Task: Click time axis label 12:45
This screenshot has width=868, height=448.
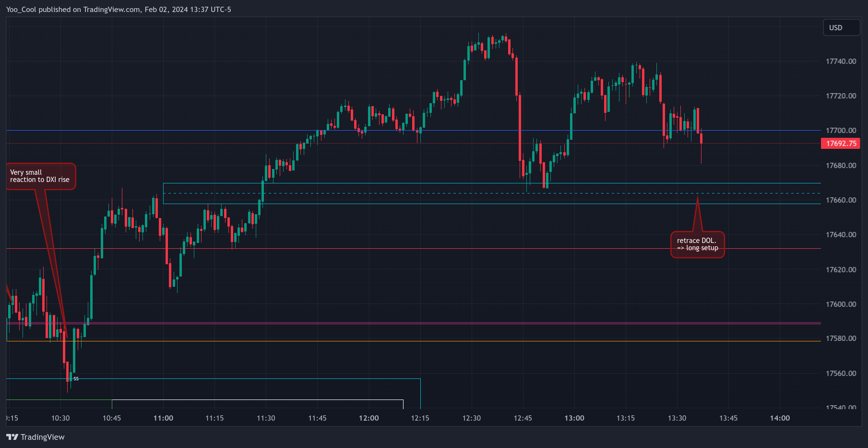Action: (523, 418)
